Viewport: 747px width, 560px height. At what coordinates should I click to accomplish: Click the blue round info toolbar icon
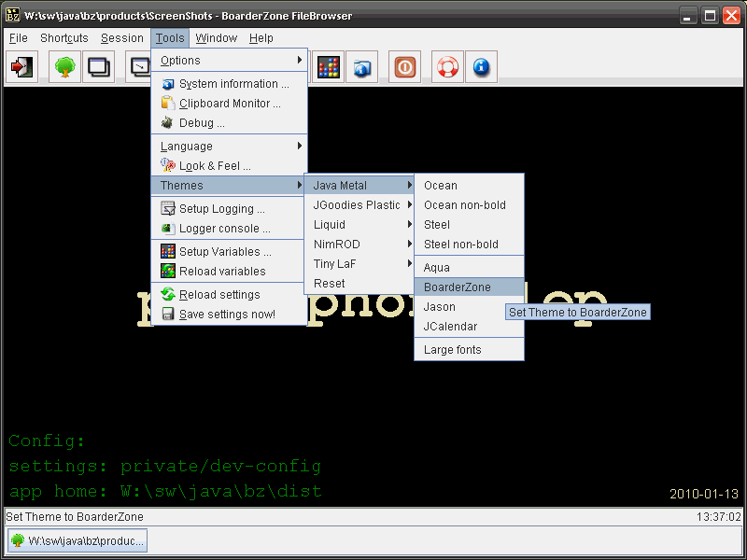point(482,67)
